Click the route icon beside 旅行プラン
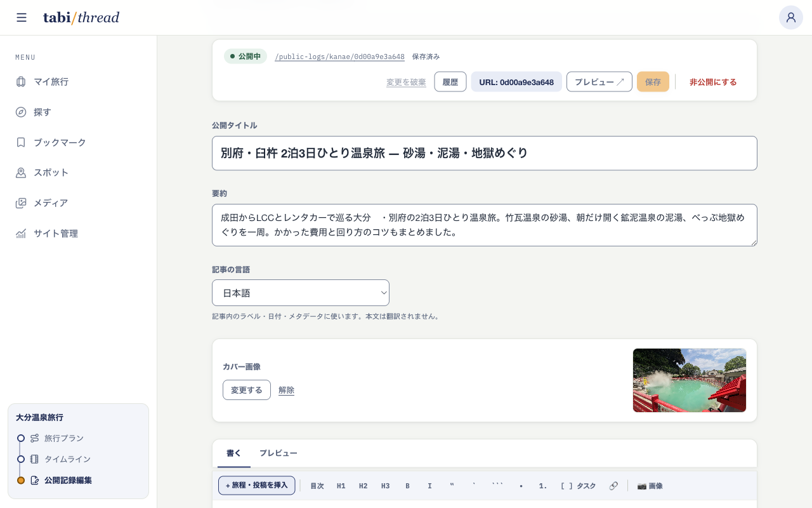 pos(34,438)
